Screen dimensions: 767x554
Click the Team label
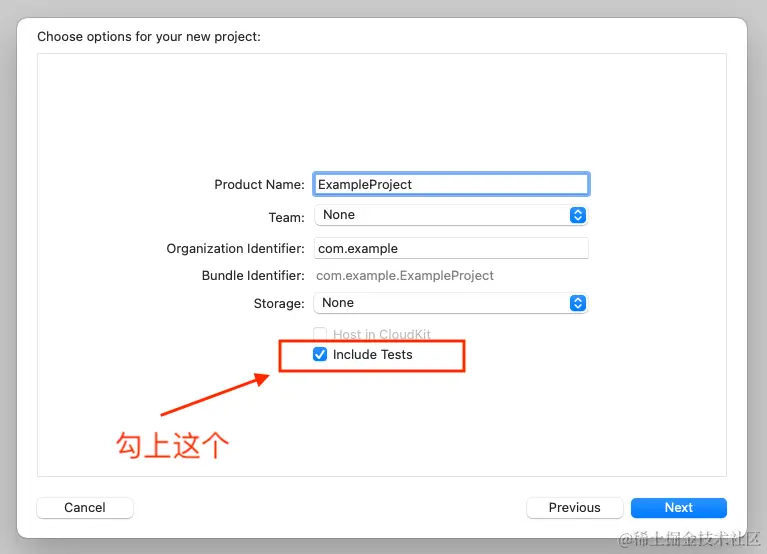[286, 217]
